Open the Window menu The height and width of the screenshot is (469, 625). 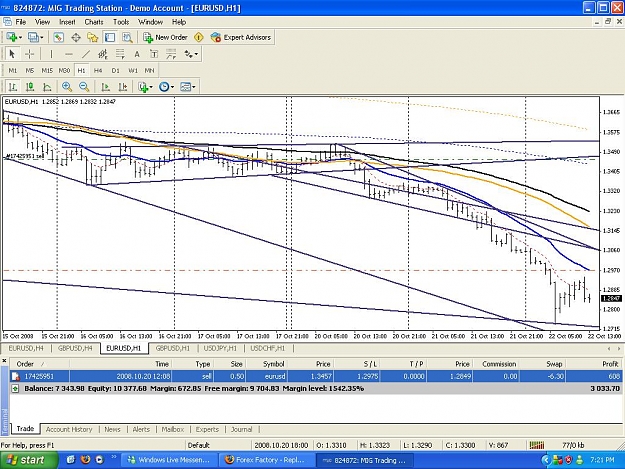150,22
